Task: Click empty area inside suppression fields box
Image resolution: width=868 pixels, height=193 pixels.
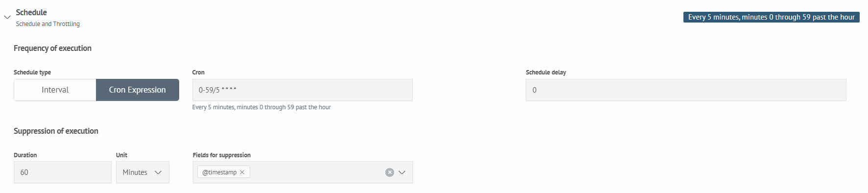Action: click(316, 172)
